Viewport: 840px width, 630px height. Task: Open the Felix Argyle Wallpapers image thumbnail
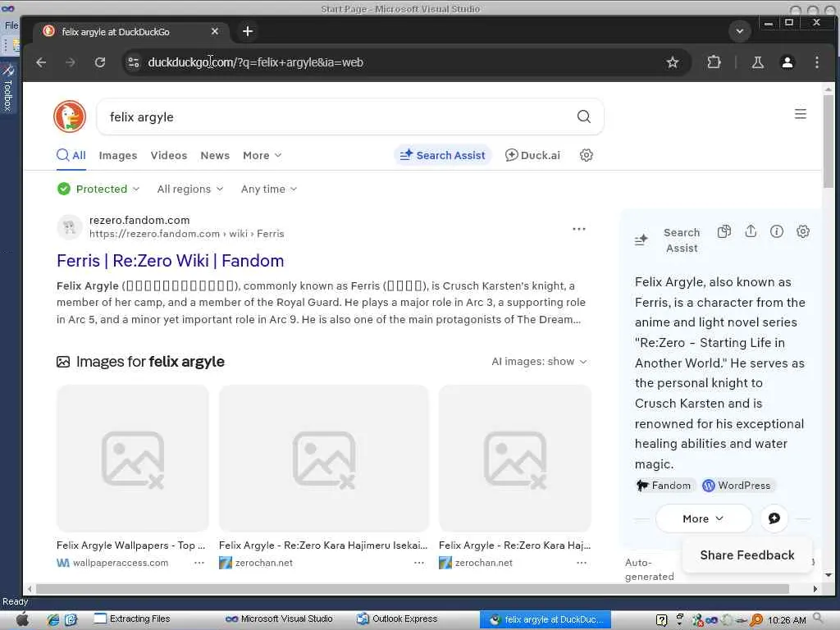tap(133, 459)
